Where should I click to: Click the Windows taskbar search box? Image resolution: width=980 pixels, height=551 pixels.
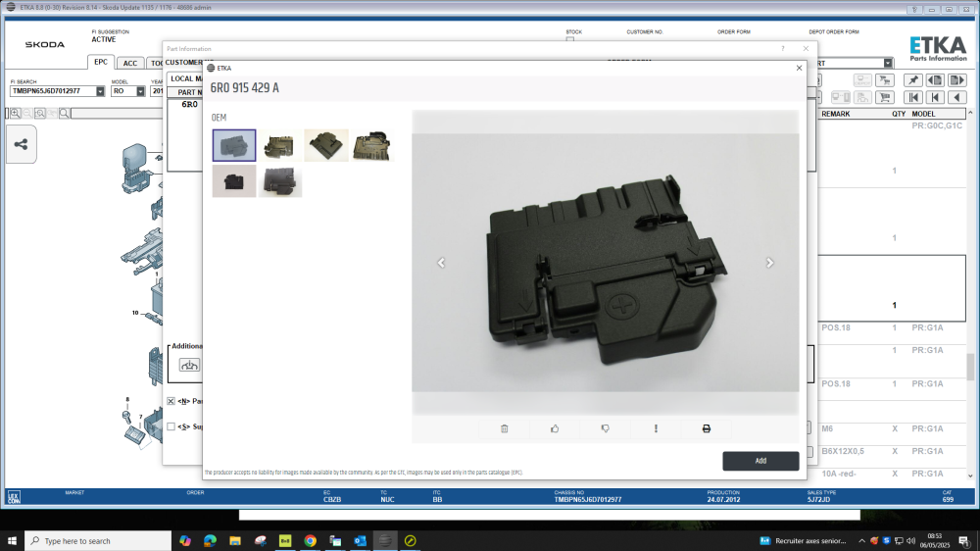point(98,541)
